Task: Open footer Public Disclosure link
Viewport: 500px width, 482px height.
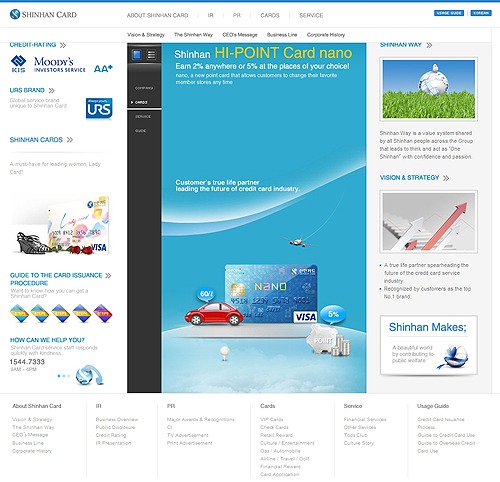Action: coord(115,427)
